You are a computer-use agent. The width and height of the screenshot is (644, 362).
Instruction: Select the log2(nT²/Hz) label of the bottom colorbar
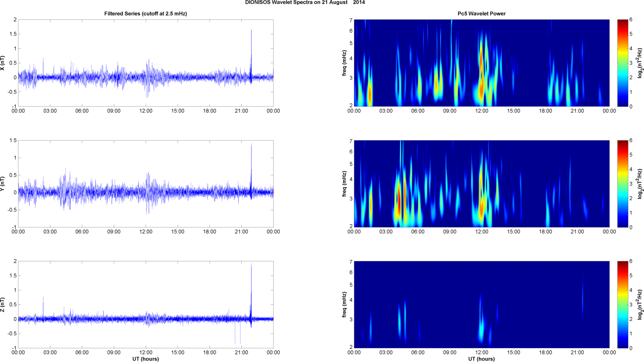tap(640, 305)
